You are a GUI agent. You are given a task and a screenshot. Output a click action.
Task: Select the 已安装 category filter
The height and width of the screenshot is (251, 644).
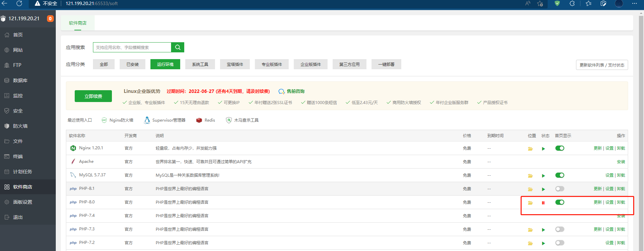click(x=133, y=64)
